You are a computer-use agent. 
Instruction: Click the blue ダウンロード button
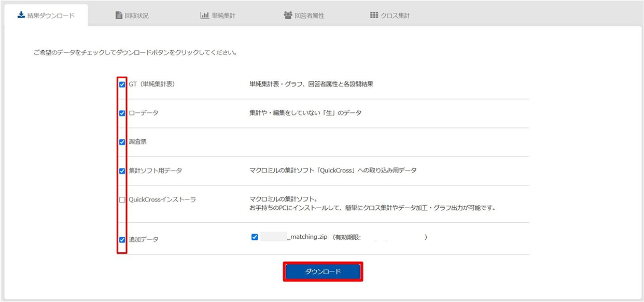click(323, 271)
